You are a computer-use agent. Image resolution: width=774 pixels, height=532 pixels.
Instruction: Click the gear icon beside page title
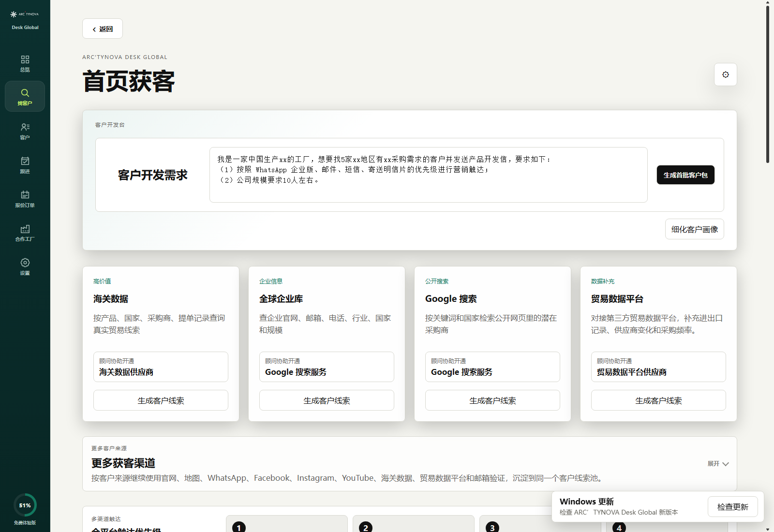[x=725, y=74]
